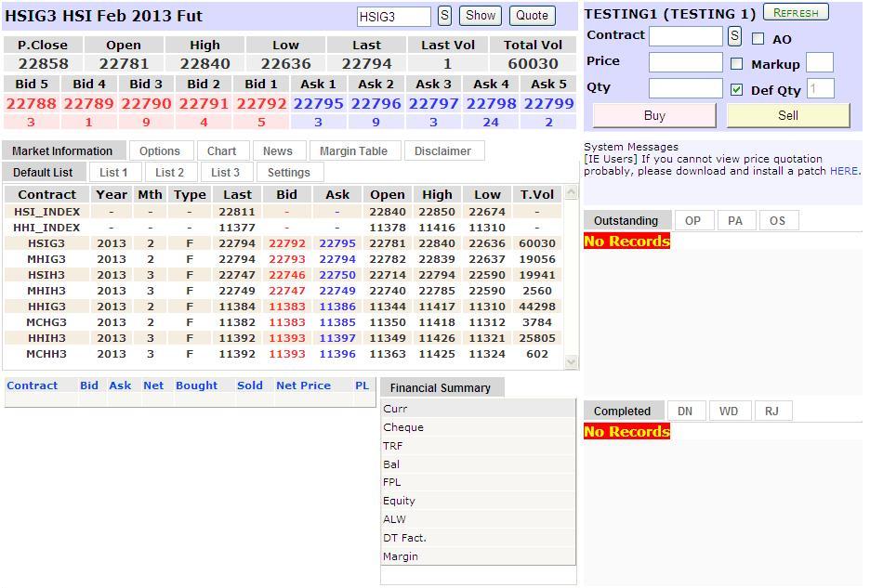Screen dimensions: 870x588
Task: Open the Margin Table tab
Action: coord(353,151)
